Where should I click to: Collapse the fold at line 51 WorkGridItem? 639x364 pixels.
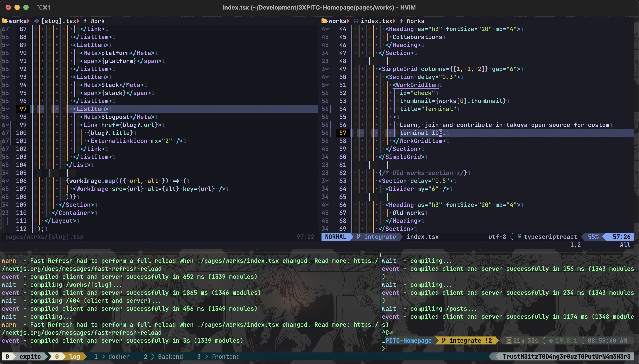point(327,85)
